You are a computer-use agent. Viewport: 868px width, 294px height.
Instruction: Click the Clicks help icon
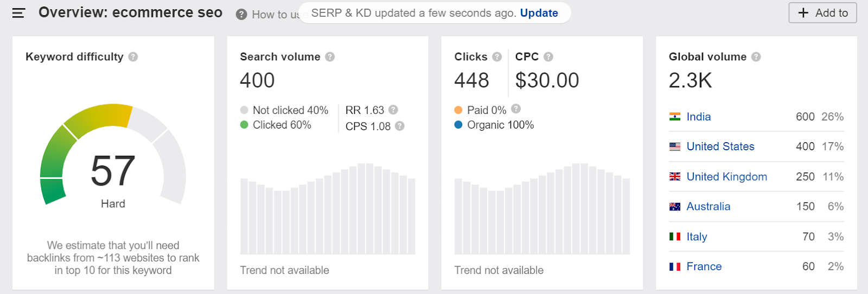(x=497, y=56)
